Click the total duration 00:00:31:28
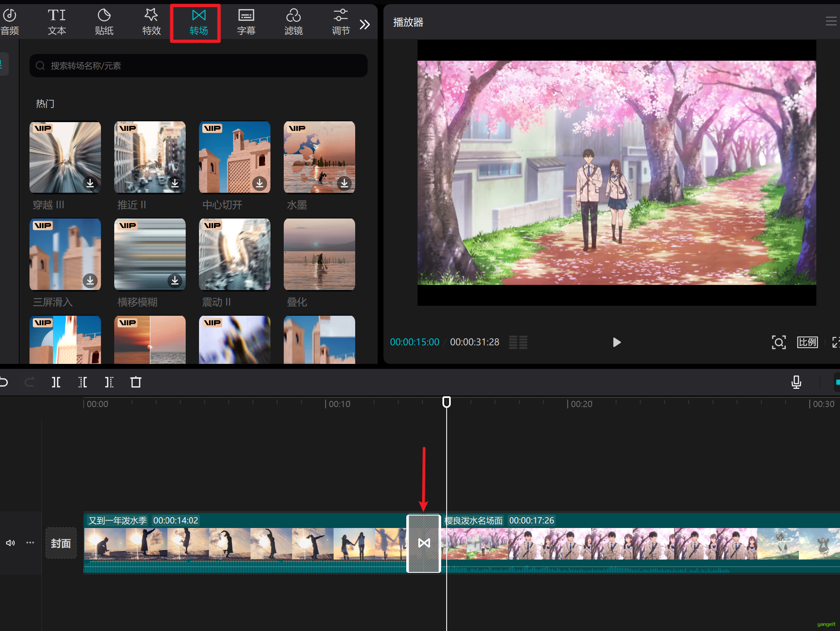This screenshot has width=840, height=631. coord(475,342)
